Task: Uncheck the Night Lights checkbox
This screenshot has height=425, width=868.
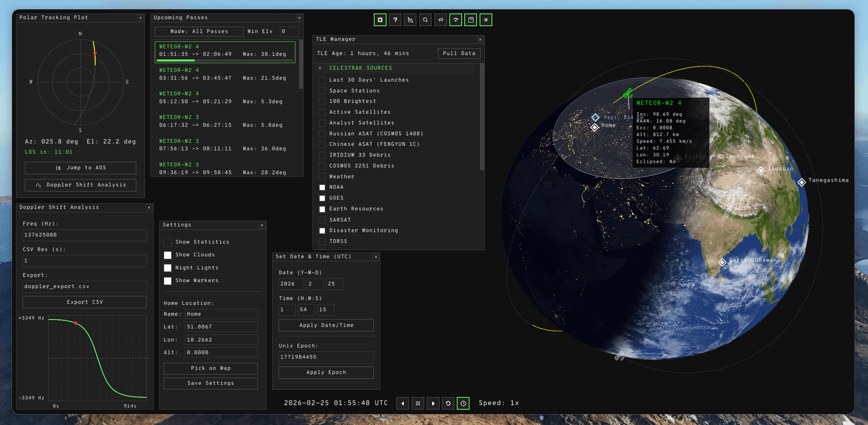Action: 168,268
